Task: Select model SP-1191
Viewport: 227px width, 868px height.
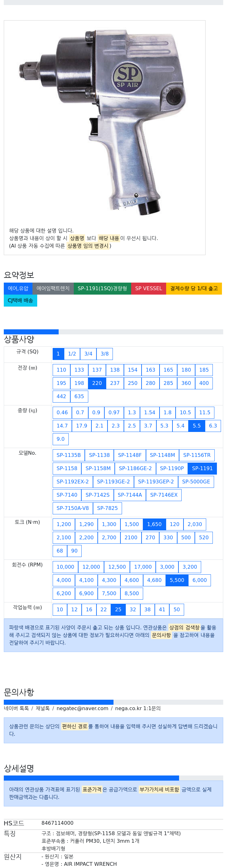Action: [202, 468]
